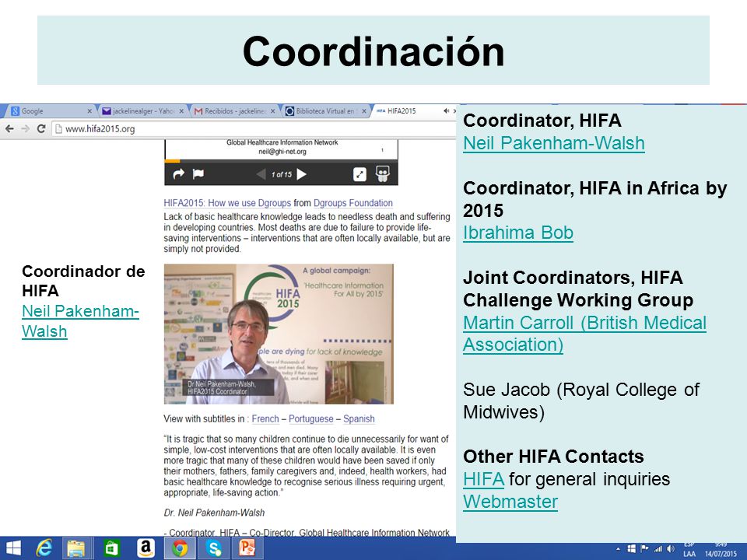
Task: Open the Ibrahima Bob link
Action: (x=518, y=233)
